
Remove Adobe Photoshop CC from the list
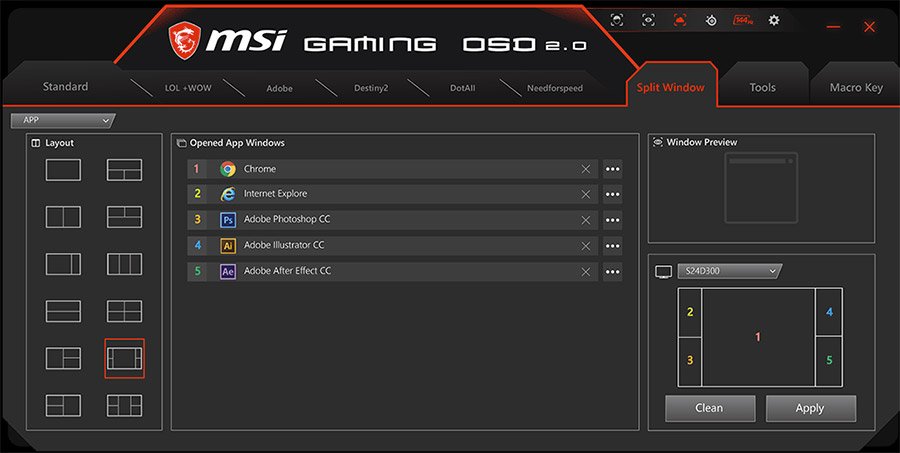(585, 220)
